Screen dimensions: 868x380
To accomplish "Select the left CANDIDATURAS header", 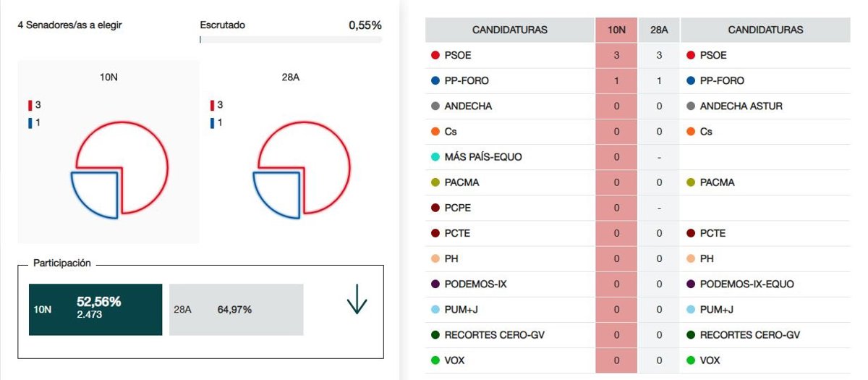I will [509, 30].
